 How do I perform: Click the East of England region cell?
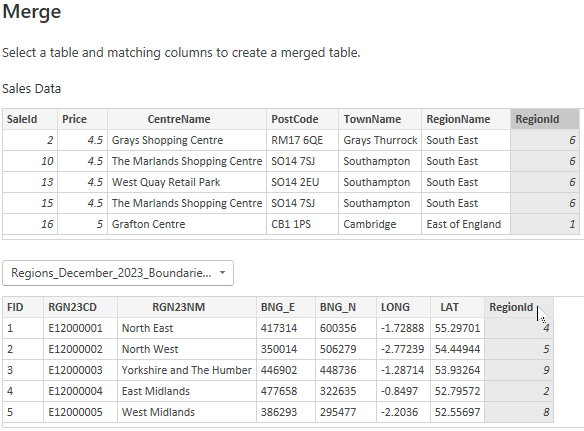tap(466, 224)
